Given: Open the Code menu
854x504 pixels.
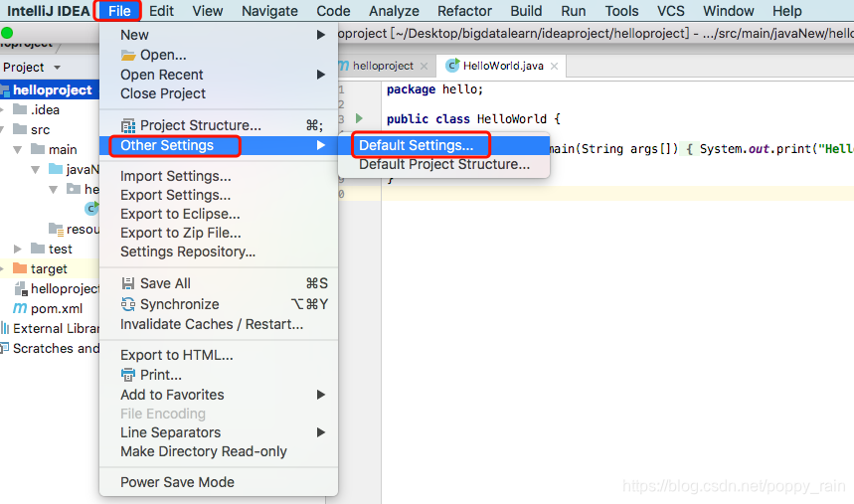Looking at the screenshot, I should (x=333, y=11).
